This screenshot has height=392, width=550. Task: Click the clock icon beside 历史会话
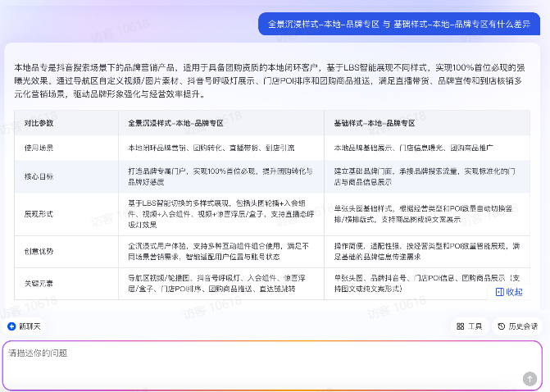tap(502, 326)
